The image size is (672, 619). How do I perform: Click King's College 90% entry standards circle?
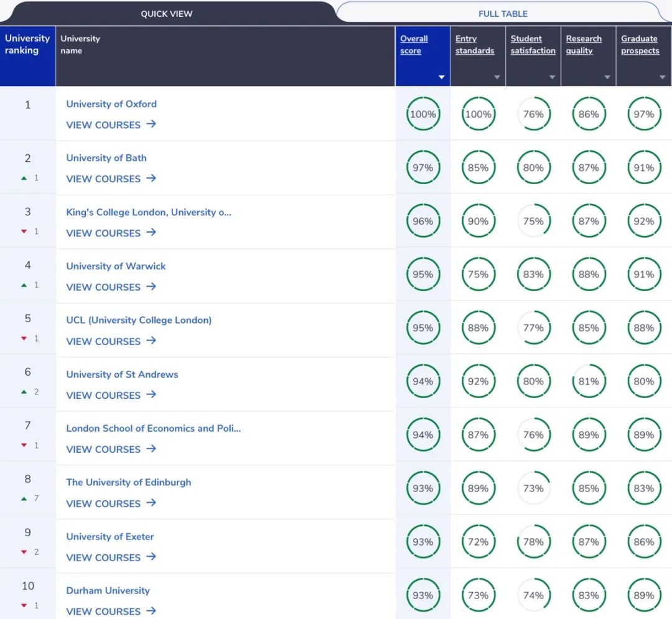coord(478,221)
